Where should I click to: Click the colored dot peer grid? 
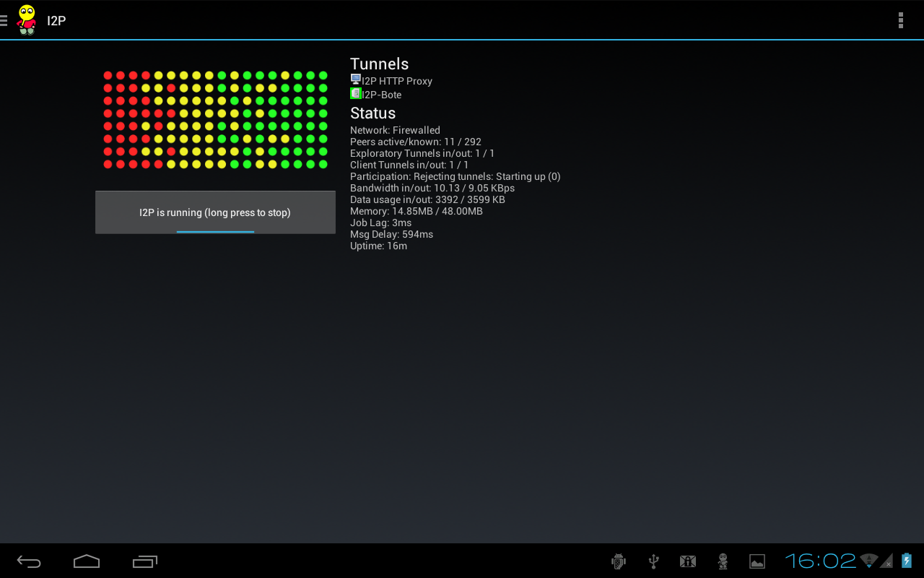[215, 120]
